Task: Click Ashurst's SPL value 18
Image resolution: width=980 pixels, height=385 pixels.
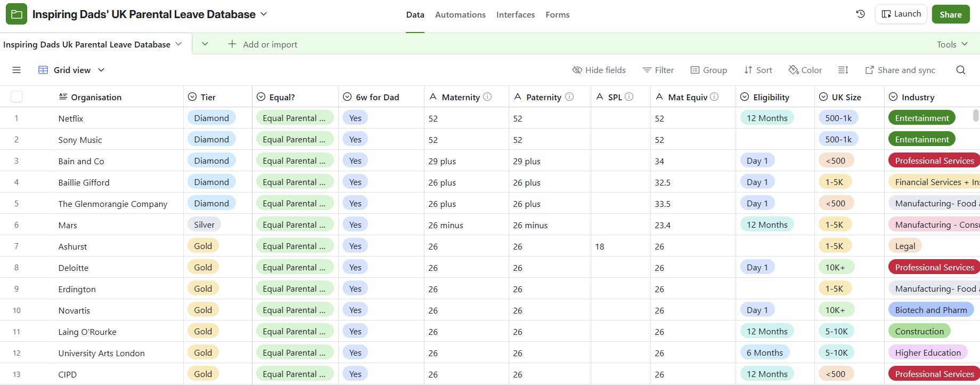Action: click(600, 246)
